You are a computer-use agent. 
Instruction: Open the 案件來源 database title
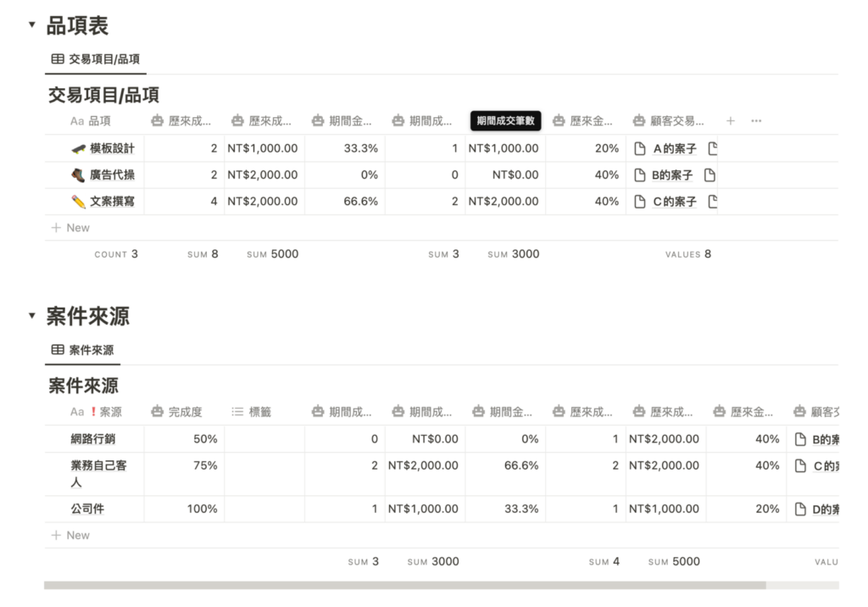coord(83,386)
